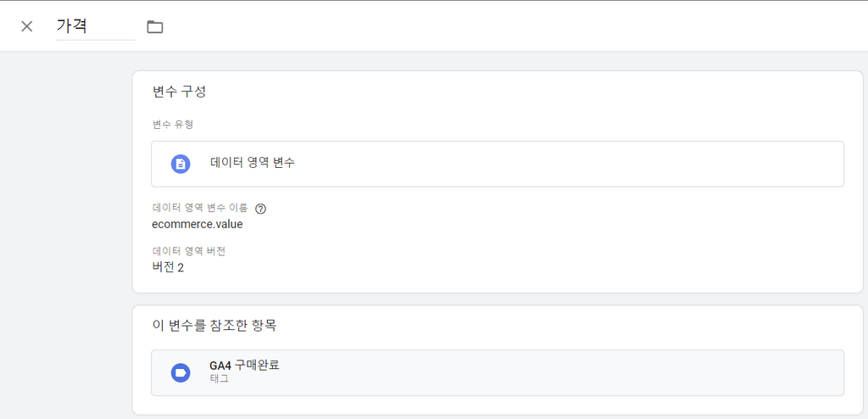This screenshot has width=868, height=419.
Task: Click the 변수 구성 section heading
Action: (x=180, y=92)
